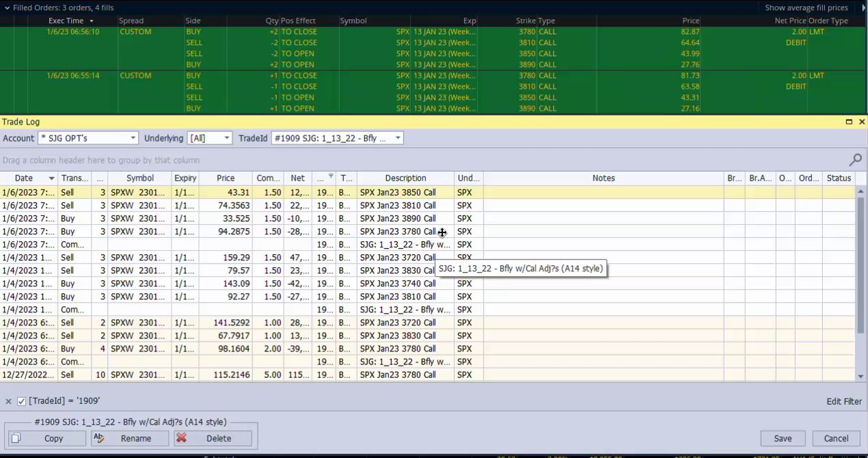Click the Copy button icon
The height and width of the screenshot is (458, 868).
pyautogui.click(x=16, y=438)
